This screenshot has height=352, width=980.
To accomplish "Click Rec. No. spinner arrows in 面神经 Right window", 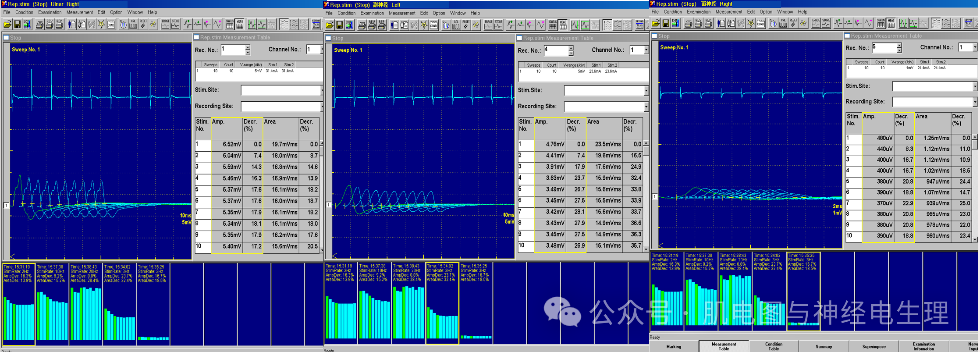I will [899, 48].
